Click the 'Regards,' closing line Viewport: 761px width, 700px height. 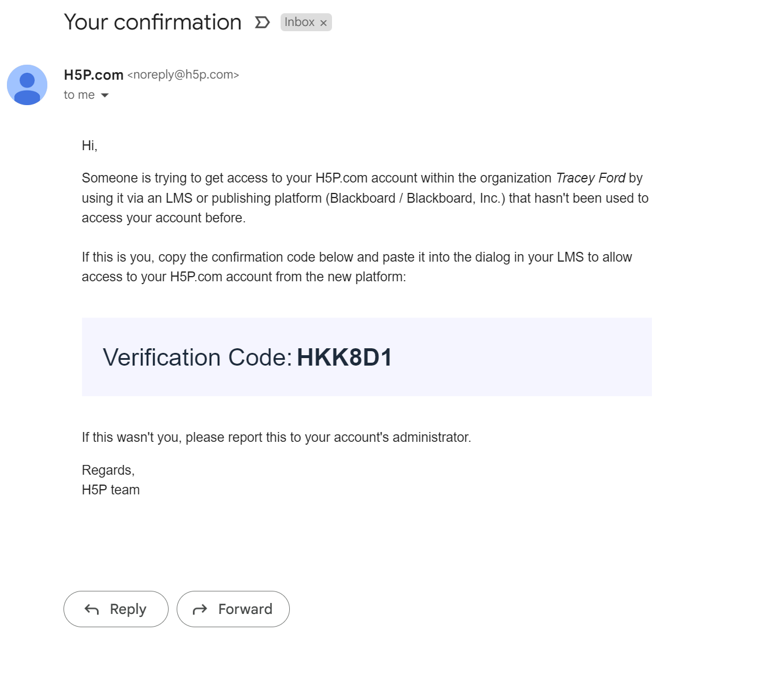pos(108,470)
